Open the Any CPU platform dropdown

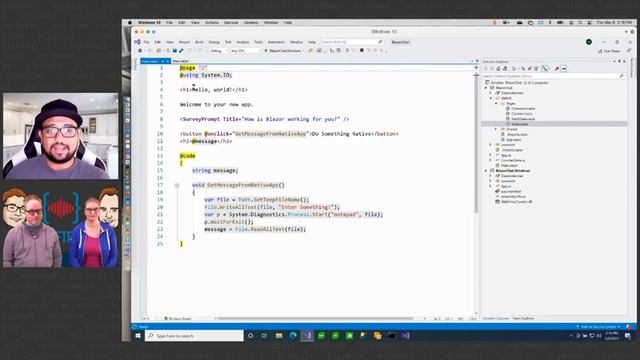coord(245,51)
